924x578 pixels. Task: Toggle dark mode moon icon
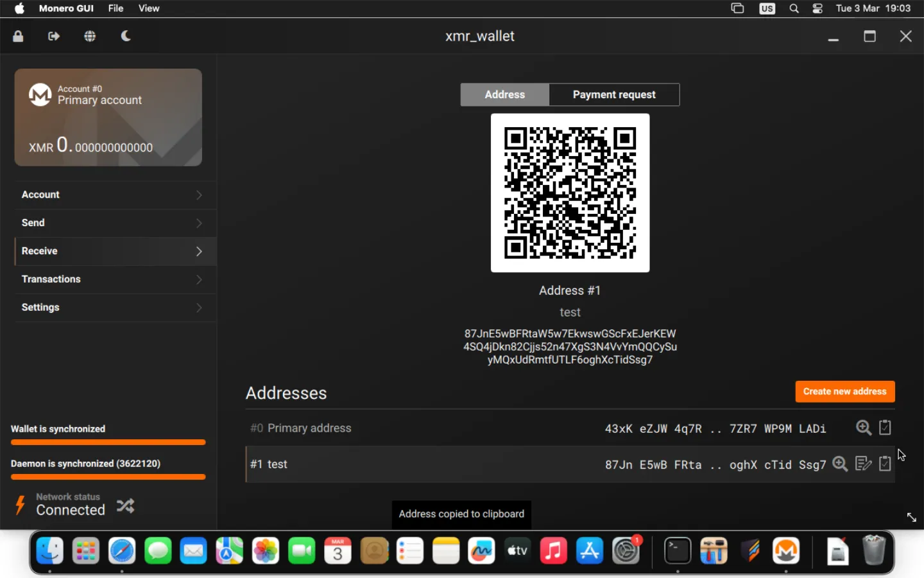pyautogui.click(x=126, y=36)
